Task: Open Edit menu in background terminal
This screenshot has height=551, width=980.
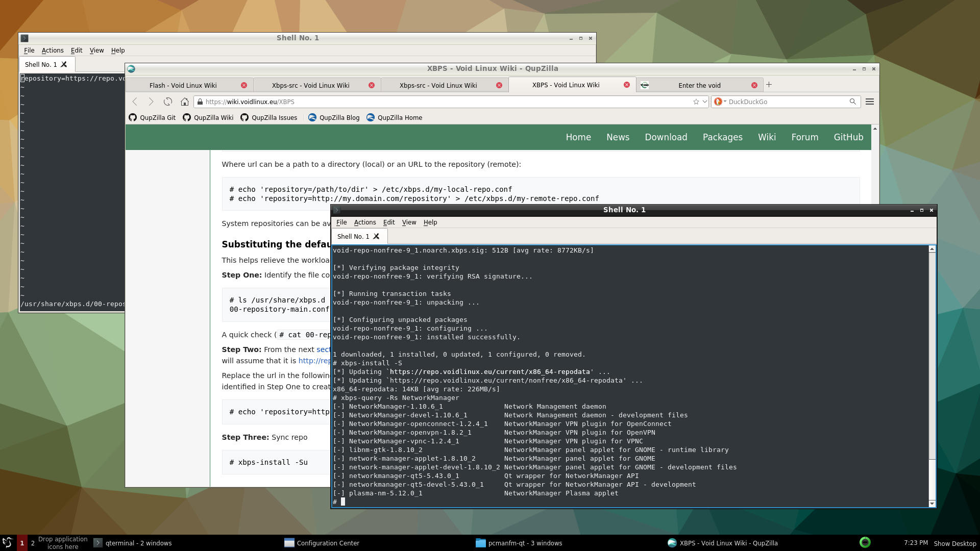Action: click(x=77, y=51)
